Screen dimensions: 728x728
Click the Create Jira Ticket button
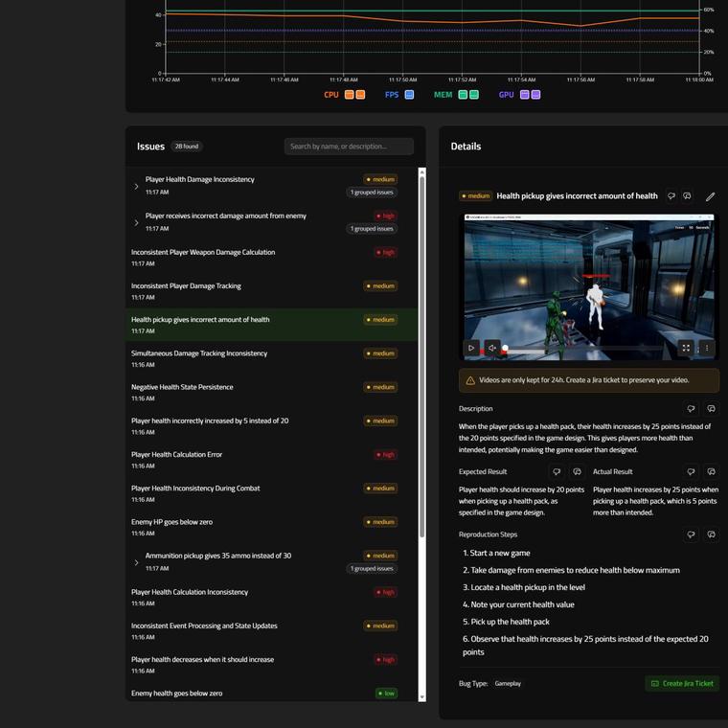point(681,683)
